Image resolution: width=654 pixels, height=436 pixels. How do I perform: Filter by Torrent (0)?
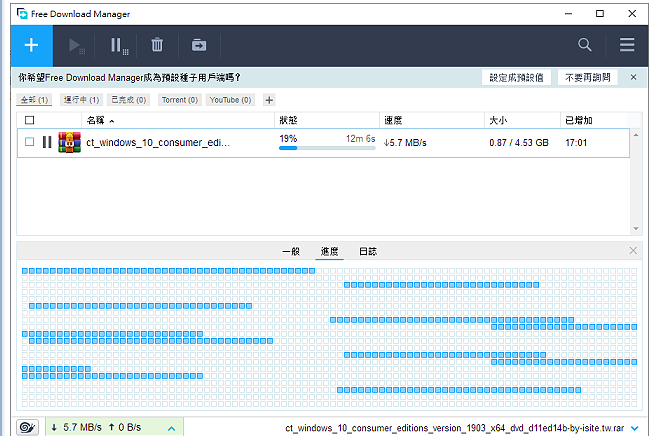click(180, 100)
